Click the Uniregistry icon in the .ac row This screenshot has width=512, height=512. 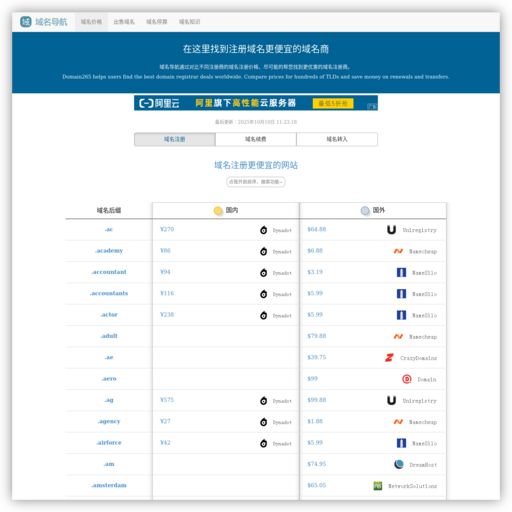pos(391,230)
